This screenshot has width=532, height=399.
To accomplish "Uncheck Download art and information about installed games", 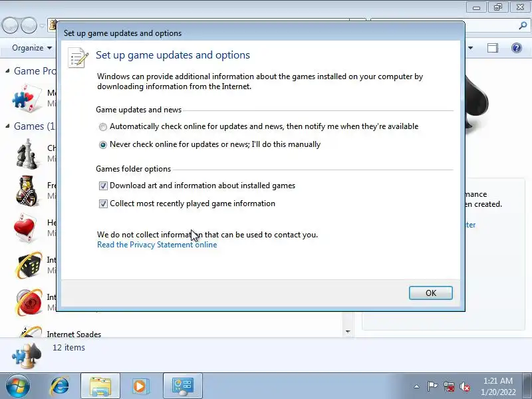I will tap(103, 186).
